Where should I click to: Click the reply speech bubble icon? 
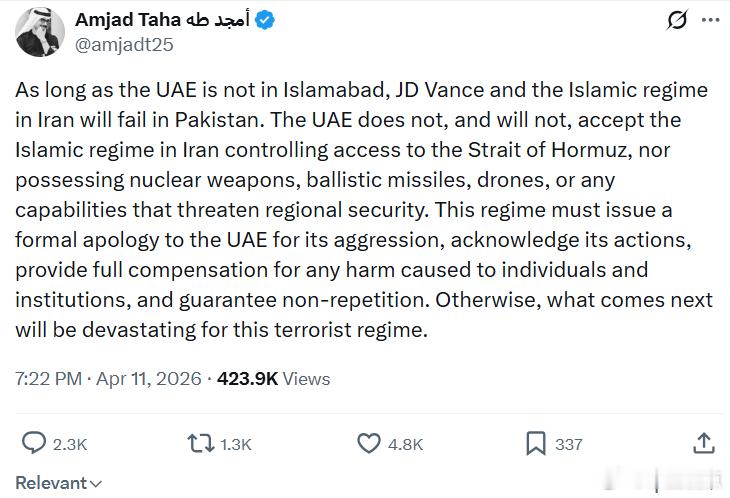click(x=34, y=443)
